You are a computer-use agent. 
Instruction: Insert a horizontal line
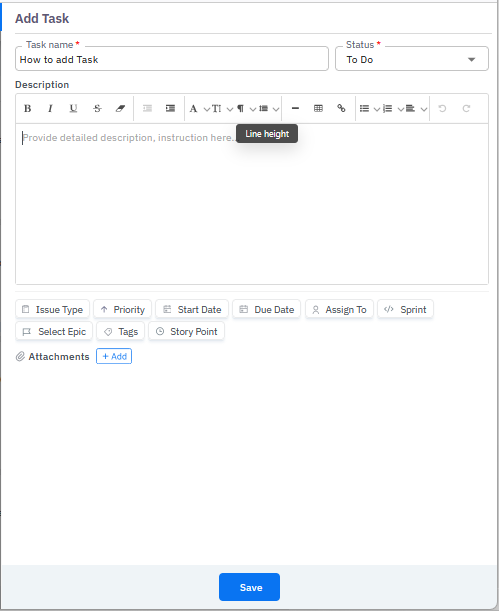(x=295, y=108)
